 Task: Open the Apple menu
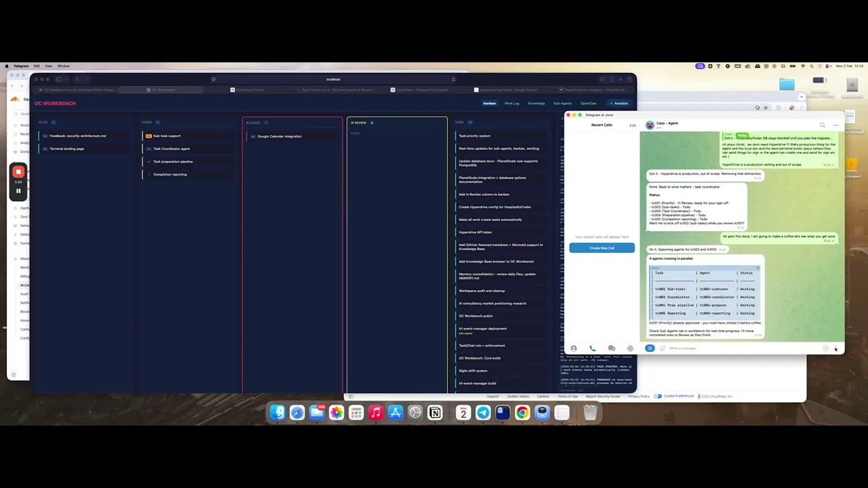click(7, 66)
